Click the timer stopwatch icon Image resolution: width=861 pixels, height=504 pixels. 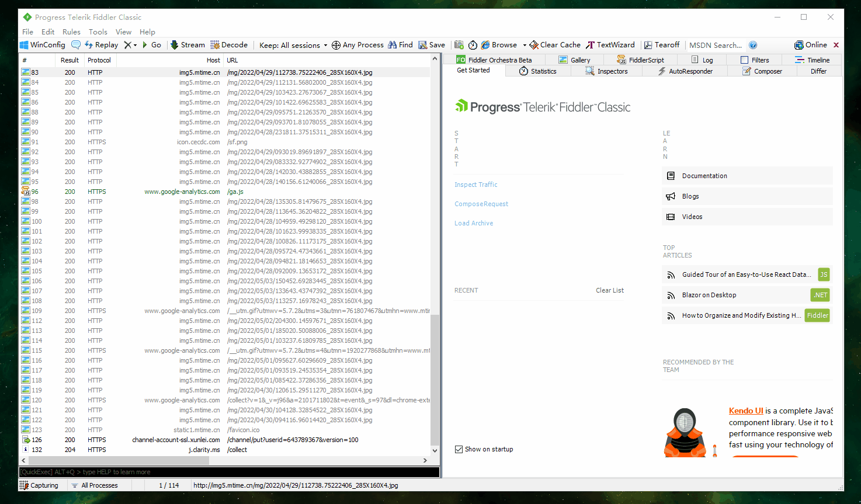(473, 45)
